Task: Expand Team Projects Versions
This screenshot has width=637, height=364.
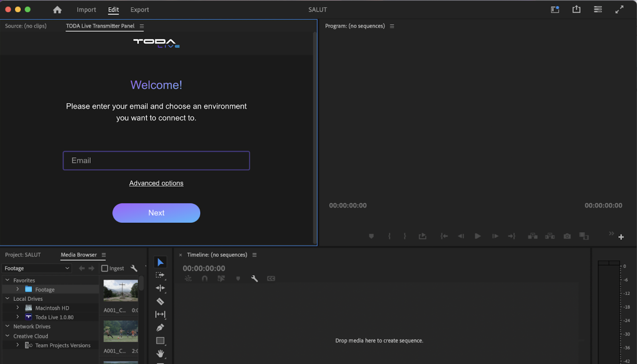Action: (x=18, y=345)
